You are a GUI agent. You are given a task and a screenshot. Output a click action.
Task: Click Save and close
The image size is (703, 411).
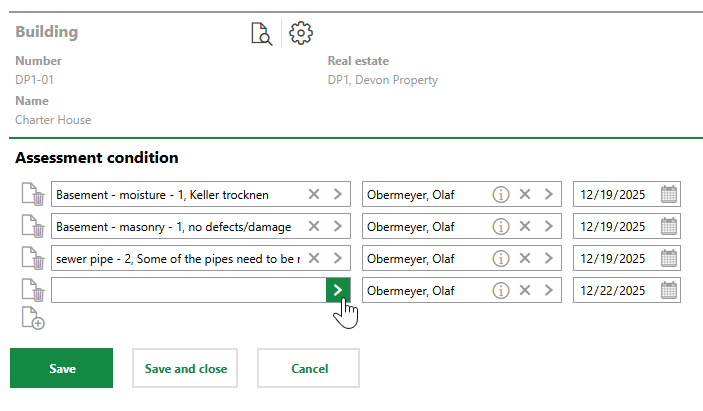tap(186, 368)
